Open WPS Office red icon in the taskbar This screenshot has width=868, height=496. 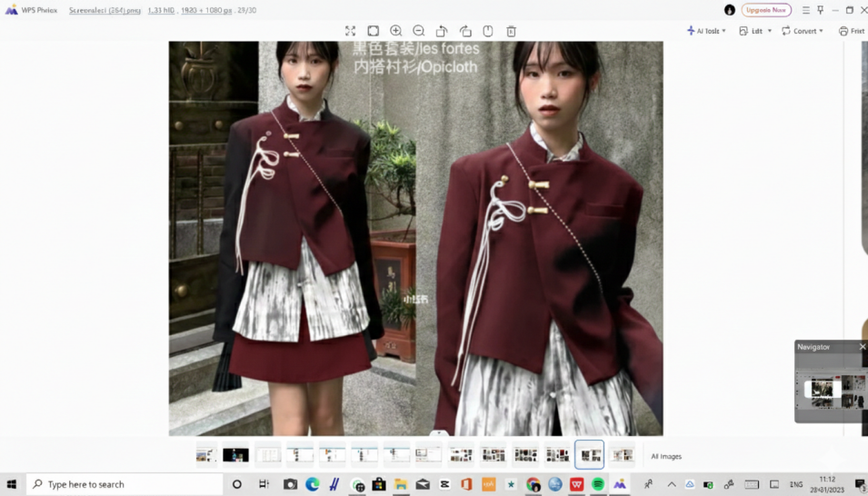tap(577, 484)
